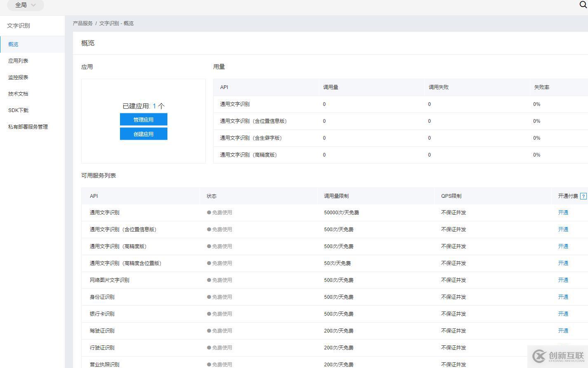Click the search magnifier icon
588x368 pixels.
tap(583, 5)
